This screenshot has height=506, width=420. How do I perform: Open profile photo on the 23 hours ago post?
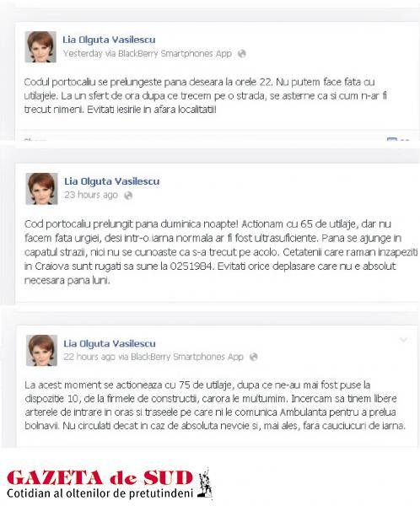[41, 189]
